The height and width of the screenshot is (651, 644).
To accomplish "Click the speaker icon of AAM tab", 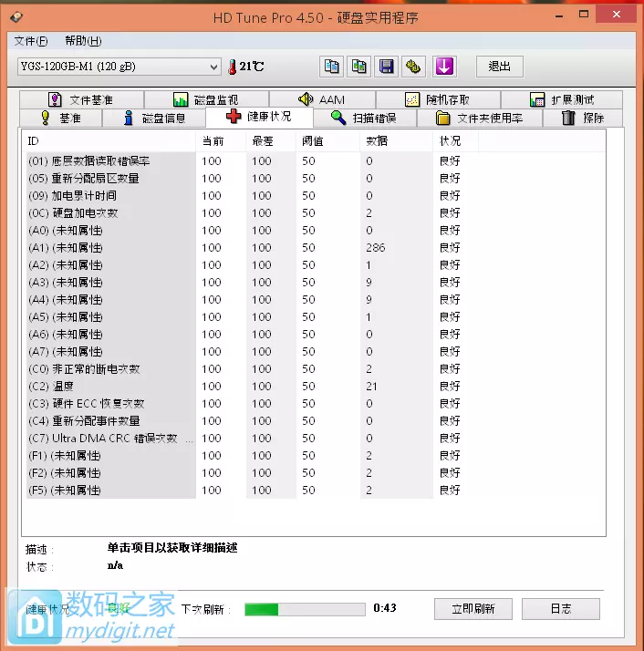I will pos(306,99).
